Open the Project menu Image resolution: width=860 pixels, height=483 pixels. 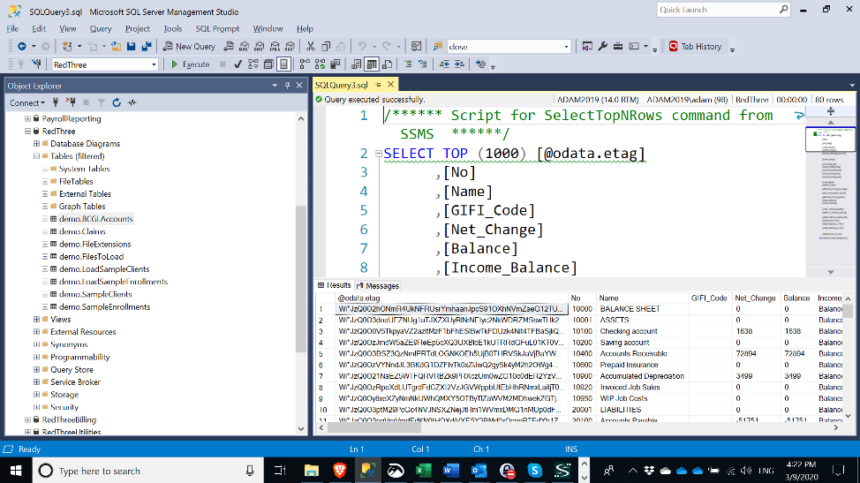137,29
